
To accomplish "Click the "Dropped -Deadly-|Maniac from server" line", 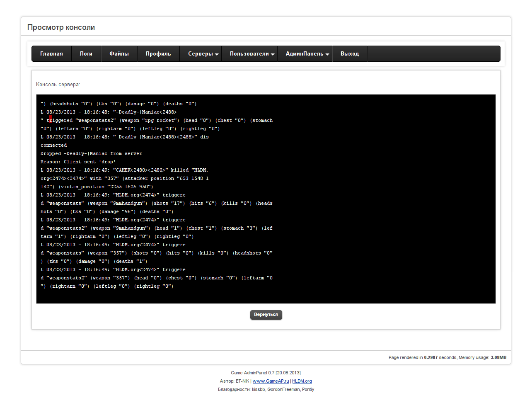I will 91,154.
